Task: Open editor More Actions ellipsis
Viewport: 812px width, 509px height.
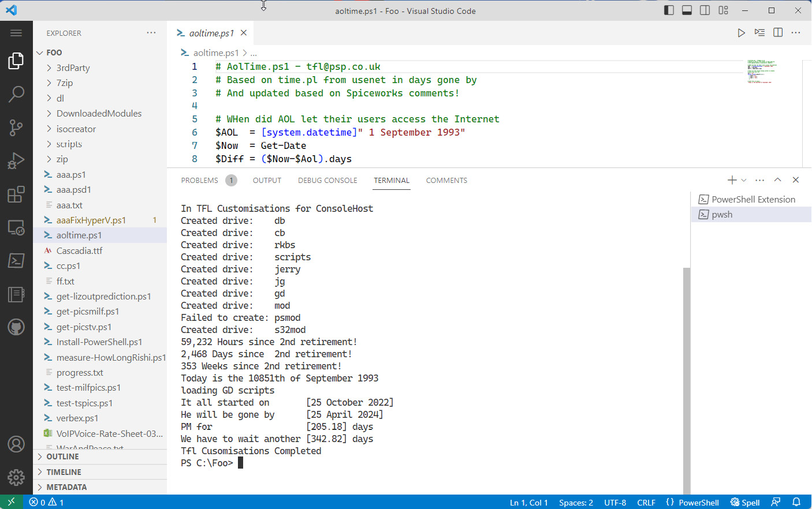Action: (x=796, y=33)
